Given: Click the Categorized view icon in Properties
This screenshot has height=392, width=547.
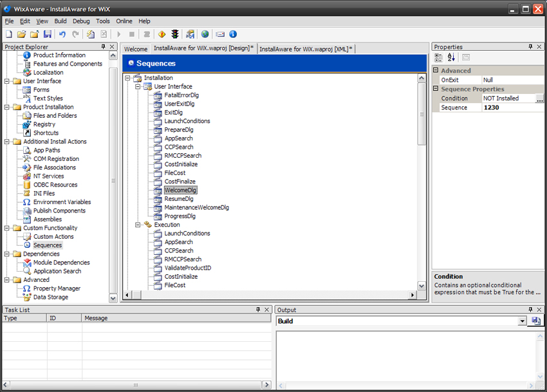Looking at the screenshot, I should (x=438, y=57).
